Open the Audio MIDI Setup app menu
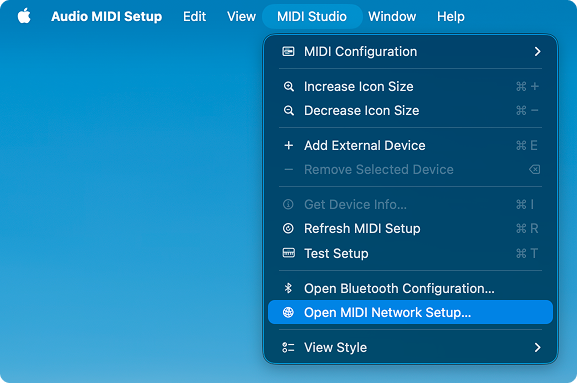Viewport: 577px width, 383px height. coord(106,17)
